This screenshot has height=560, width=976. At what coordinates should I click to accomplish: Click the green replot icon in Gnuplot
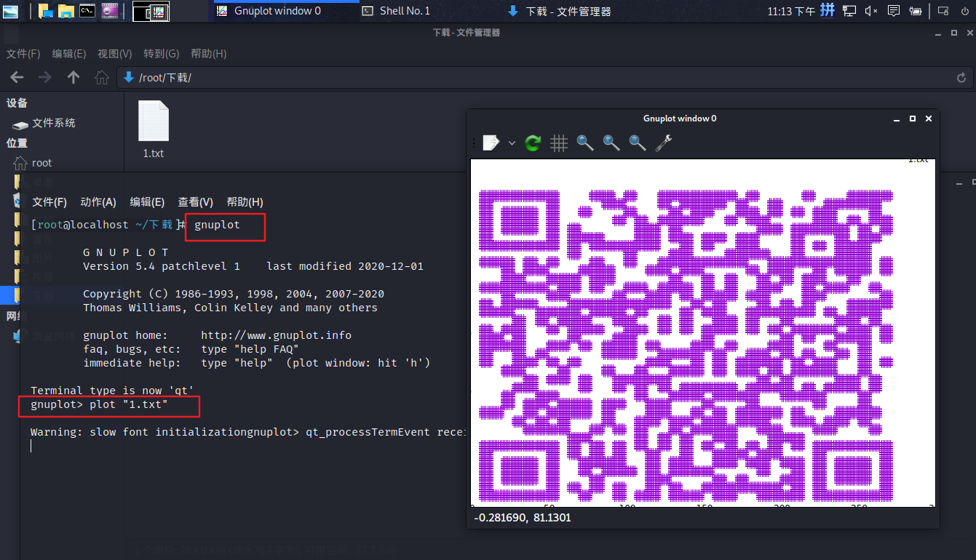pyautogui.click(x=533, y=143)
